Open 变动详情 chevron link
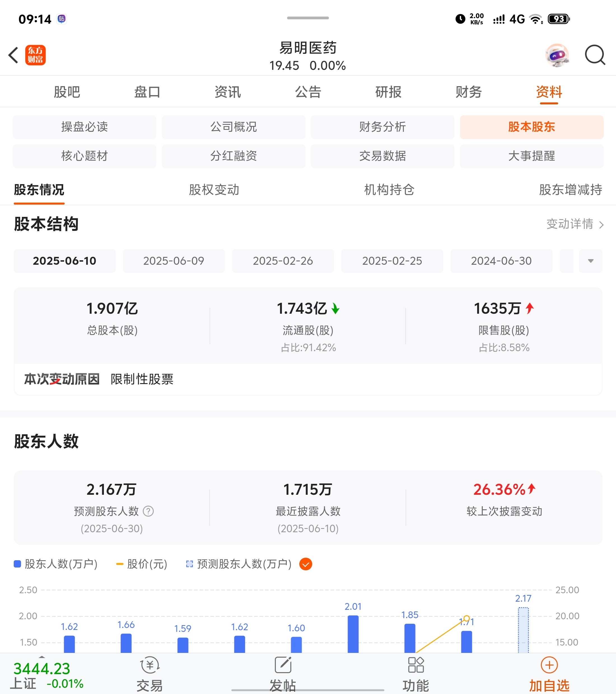Screen dimensions: 616x694 pos(575,224)
